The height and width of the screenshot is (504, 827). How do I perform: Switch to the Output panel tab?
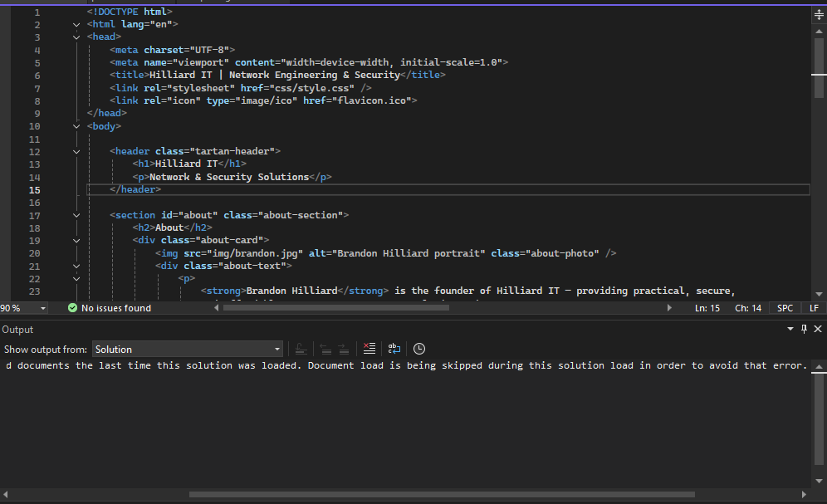click(x=18, y=329)
